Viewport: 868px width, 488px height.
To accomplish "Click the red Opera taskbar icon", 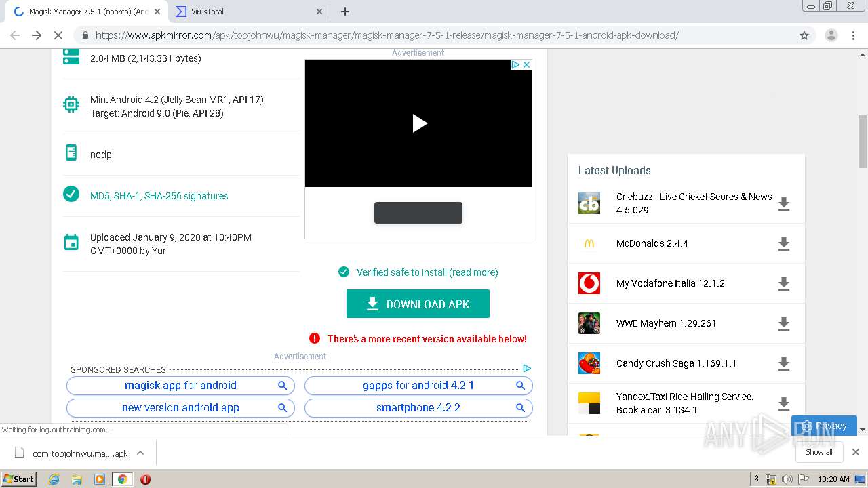I will (x=145, y=479).
